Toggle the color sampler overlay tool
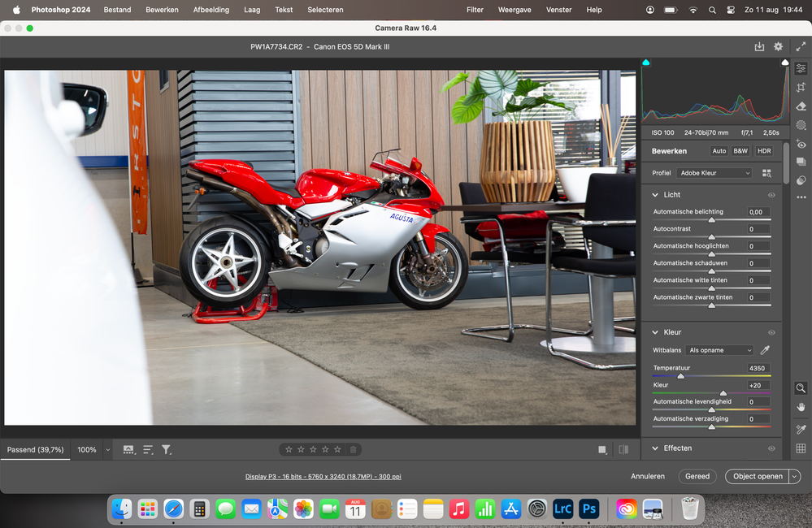 pyautogui.click(x=801, y=429)
